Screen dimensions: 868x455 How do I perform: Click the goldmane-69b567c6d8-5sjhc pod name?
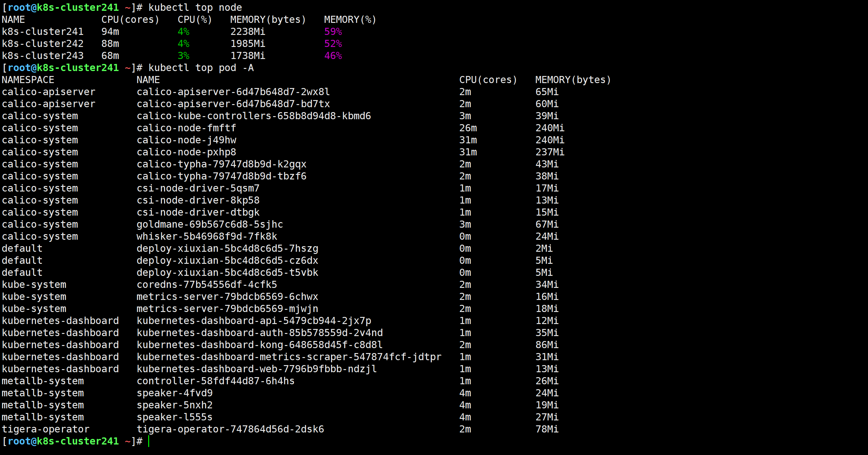[210, 225]
